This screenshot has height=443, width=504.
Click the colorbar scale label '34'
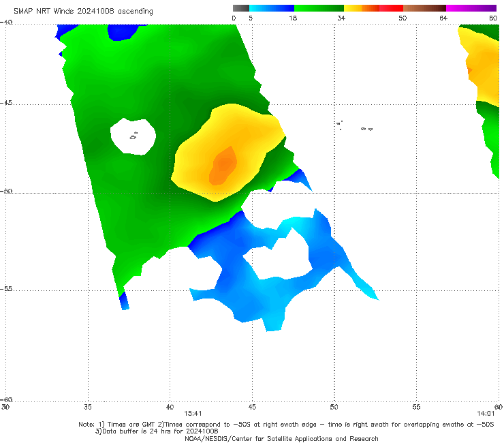point(341,18)
